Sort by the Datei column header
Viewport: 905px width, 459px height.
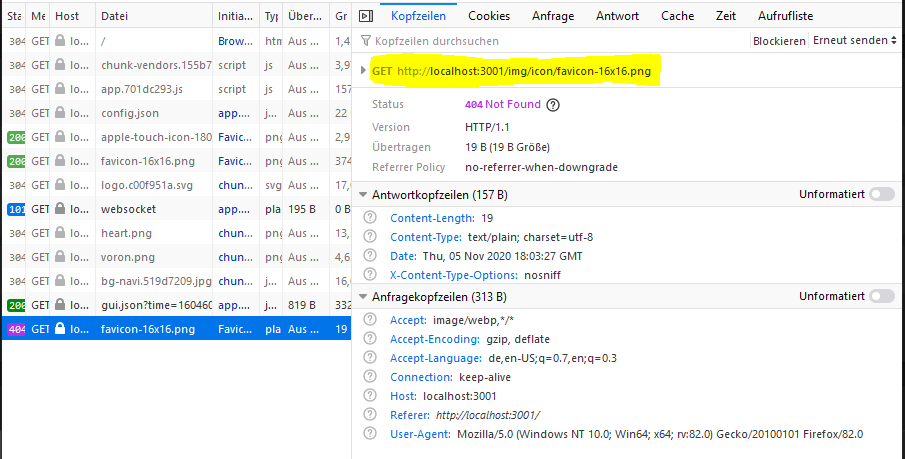click(154, 16)
